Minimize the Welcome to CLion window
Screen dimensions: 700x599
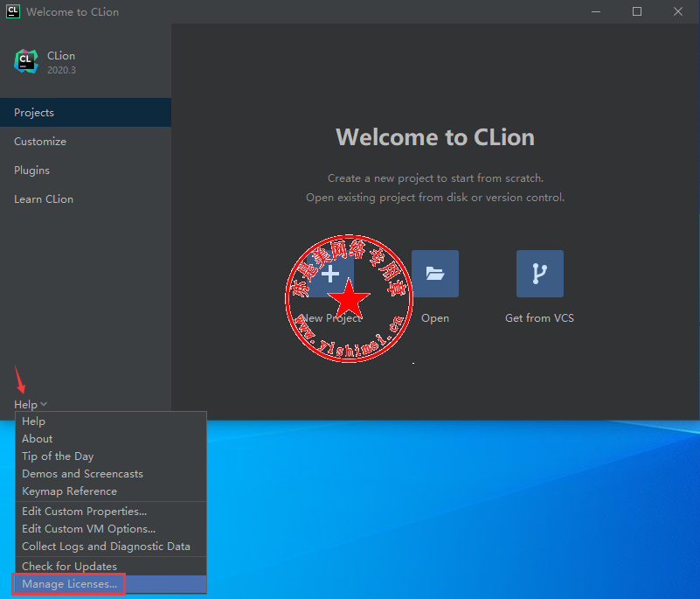point(596,11)
